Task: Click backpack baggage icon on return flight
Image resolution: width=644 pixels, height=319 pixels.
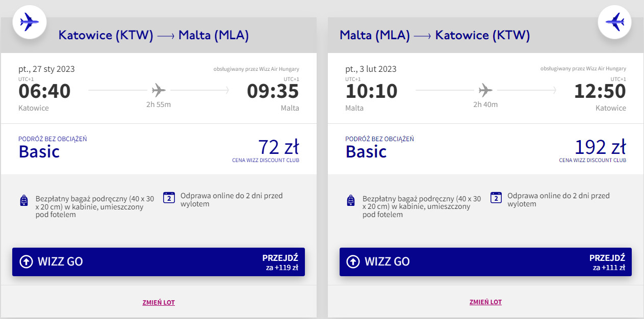Action: [x=351, y=200]
